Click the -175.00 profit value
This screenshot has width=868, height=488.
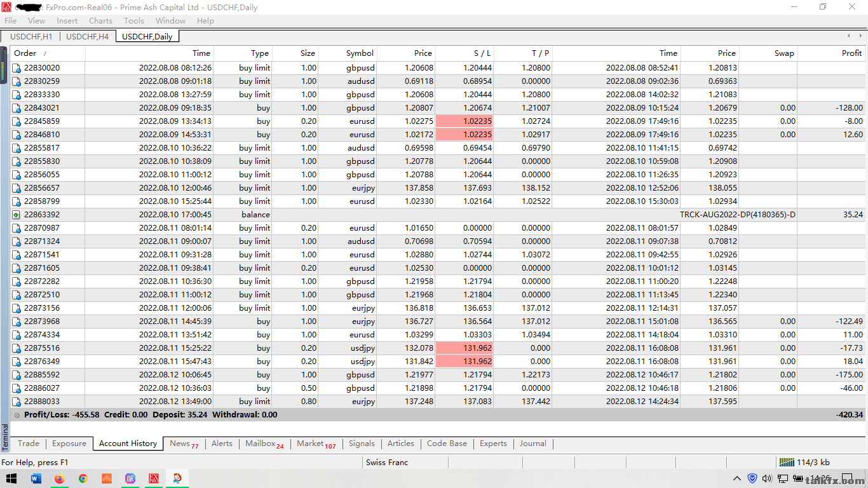click(x=849, y=375)
